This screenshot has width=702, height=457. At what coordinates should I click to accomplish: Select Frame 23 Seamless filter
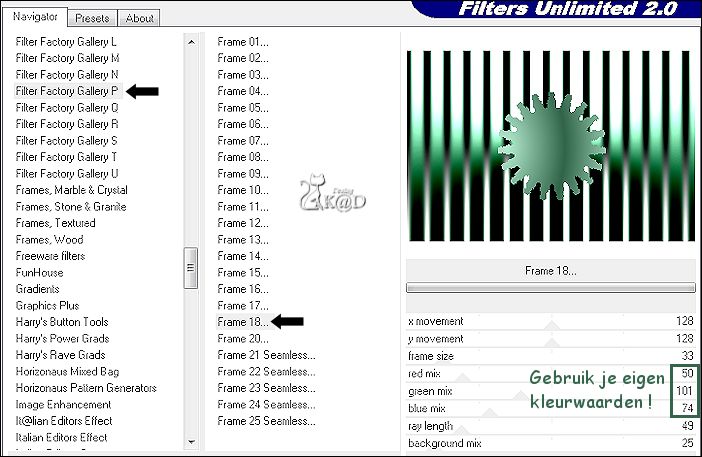[266, 388]
